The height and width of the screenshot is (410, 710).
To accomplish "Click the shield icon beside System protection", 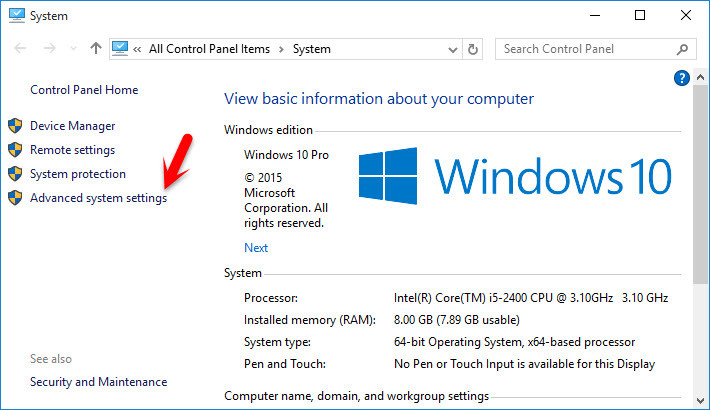I will 15,174.
